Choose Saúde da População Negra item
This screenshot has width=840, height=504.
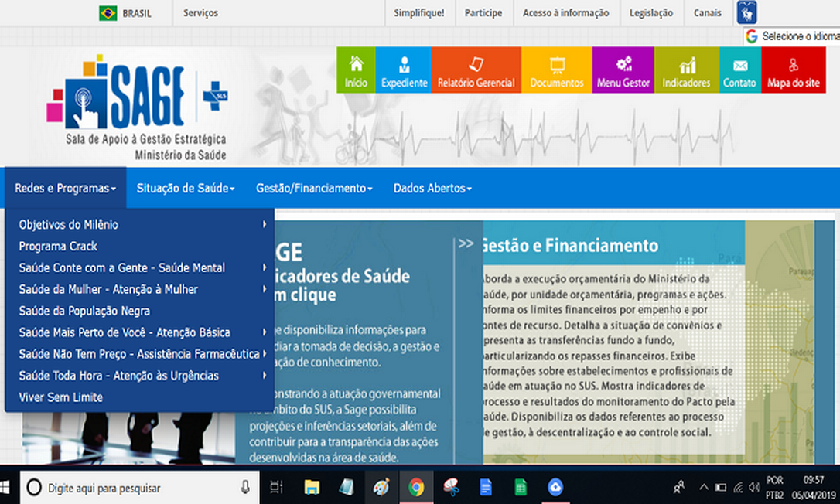tap(84, 311)
